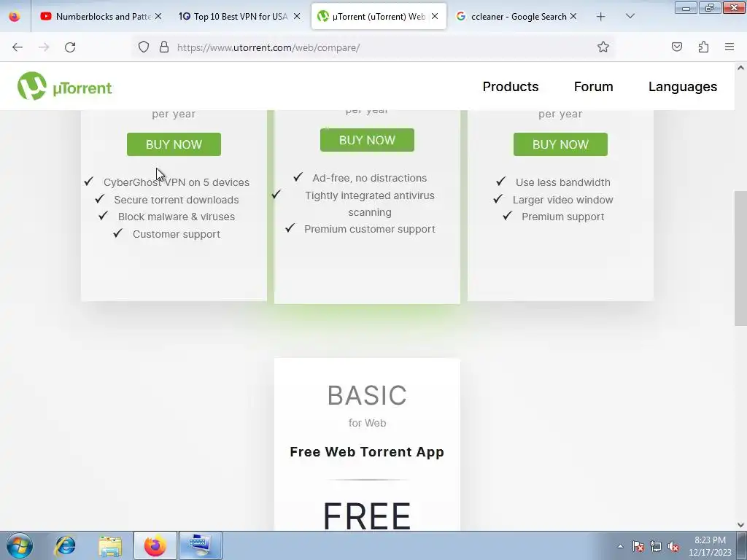Close the ccleaner Google Search tab
Image resolution: width=747 pixels, height=560 pixels.
click(573, 16)
